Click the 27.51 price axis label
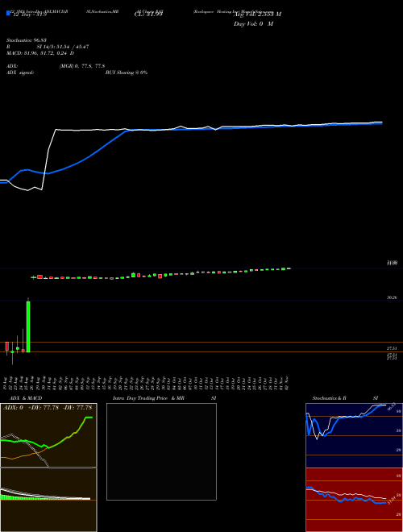The image size is (403, 532). coord(393,348)
